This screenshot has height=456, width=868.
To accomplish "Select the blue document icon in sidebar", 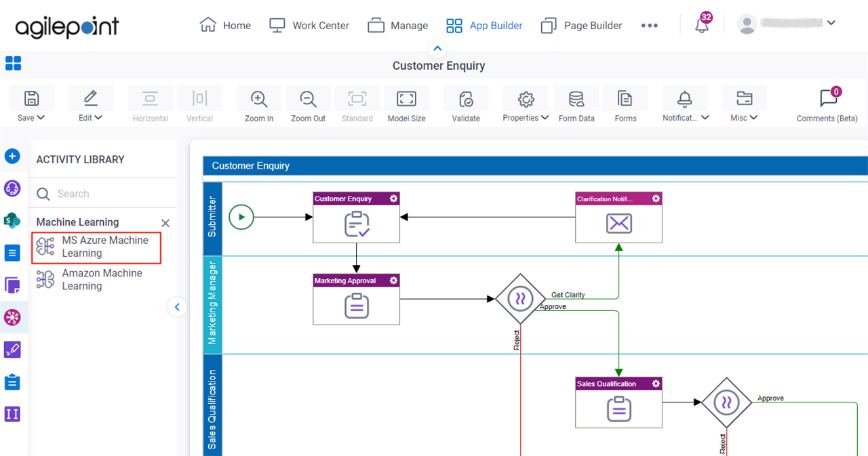I will pos(12,253).
